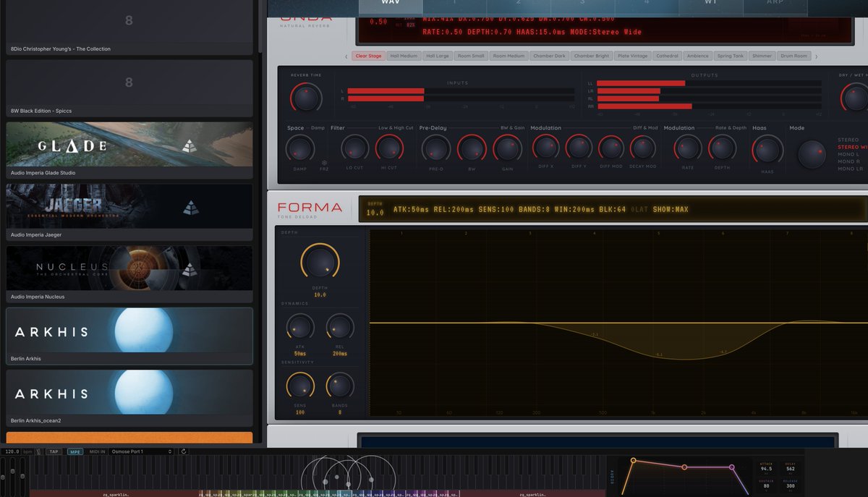Select the Audio Imperia Jaeger library

coord(129,211)
